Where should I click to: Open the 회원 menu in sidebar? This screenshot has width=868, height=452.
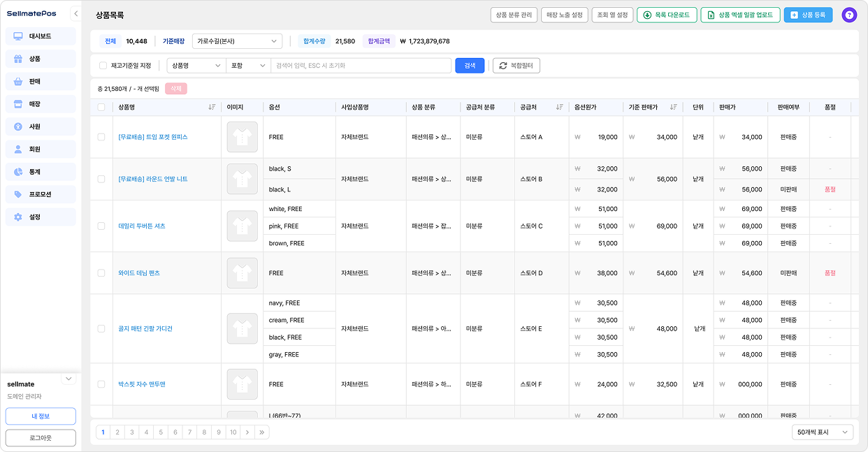(41, 150)
